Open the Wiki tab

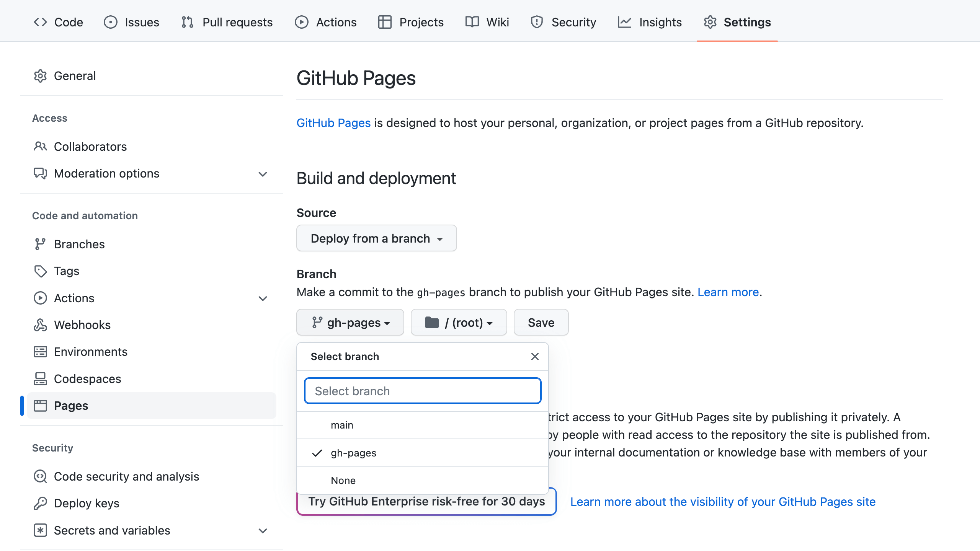point(487,22)
